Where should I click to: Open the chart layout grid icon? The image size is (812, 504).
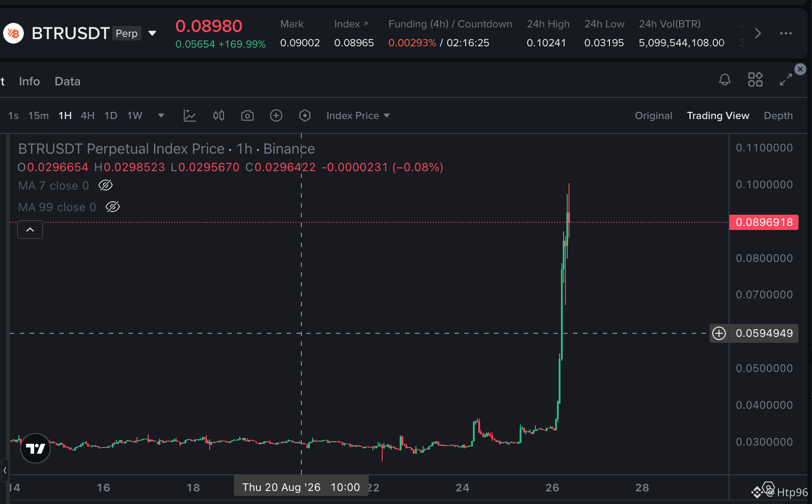pyautogui.click(x=755, y=80)
